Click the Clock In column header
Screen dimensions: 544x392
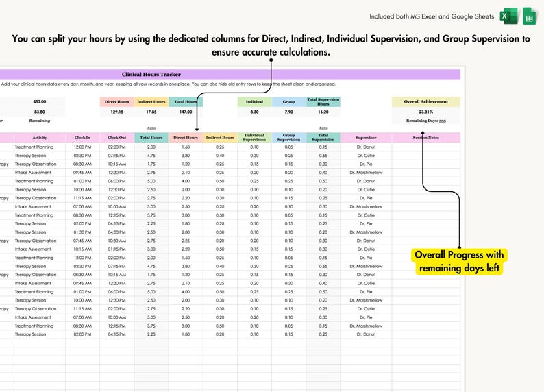pos(82,137)
